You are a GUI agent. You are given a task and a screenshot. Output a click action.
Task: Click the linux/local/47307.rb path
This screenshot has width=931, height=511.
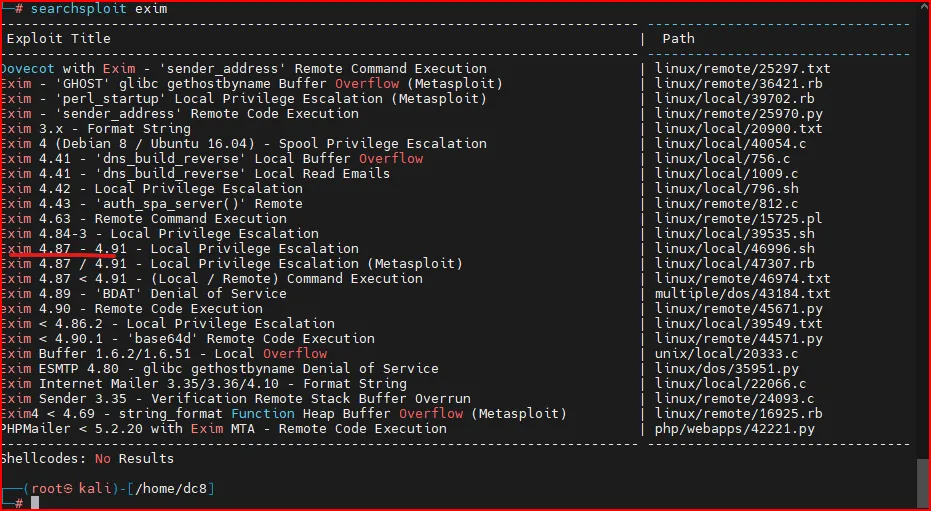coord(734,264)
